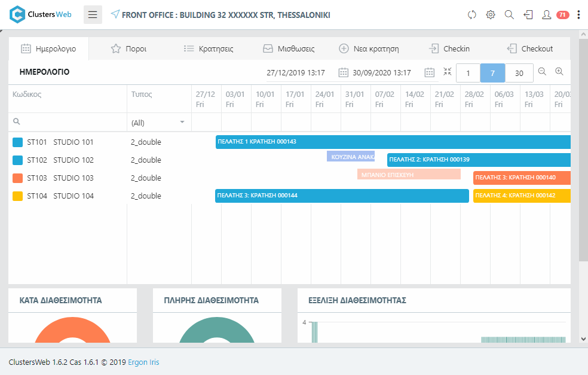Viewport: 588px width, 375px height.
Task: Open the hamburger menu
Action: pyautogui.click(x=93, y=15)
